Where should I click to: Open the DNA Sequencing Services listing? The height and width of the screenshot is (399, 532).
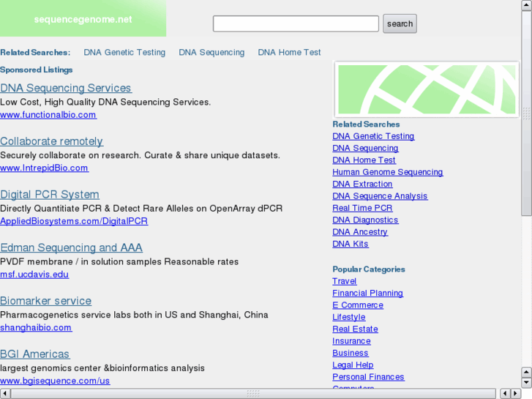66,88
